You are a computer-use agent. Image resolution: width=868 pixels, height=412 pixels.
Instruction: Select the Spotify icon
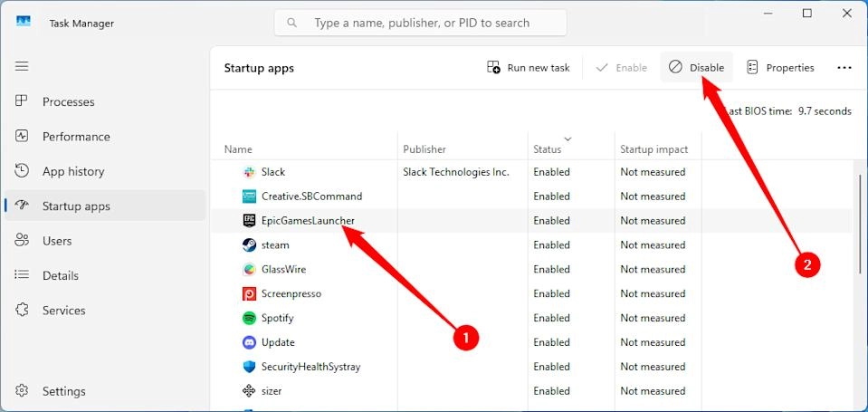coord(249,318)
